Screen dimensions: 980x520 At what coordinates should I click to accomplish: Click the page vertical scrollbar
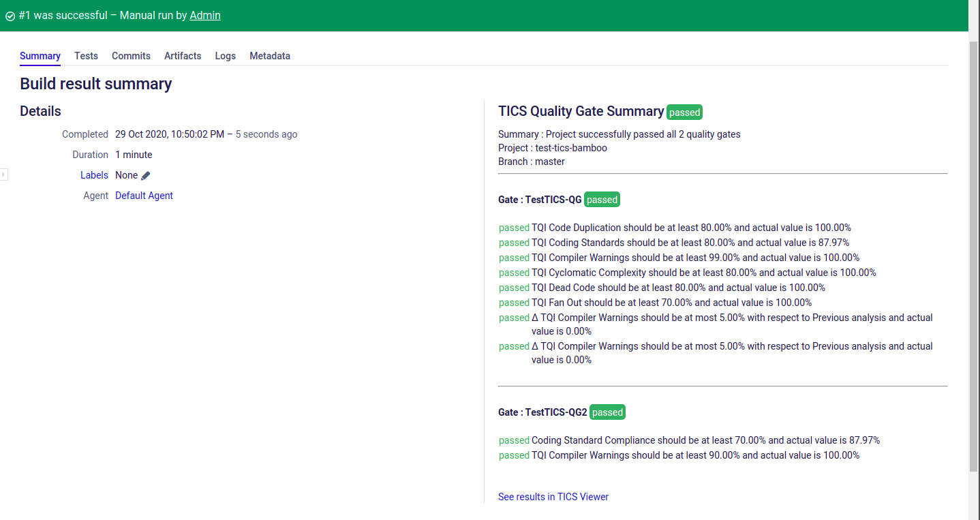(973, 256)
